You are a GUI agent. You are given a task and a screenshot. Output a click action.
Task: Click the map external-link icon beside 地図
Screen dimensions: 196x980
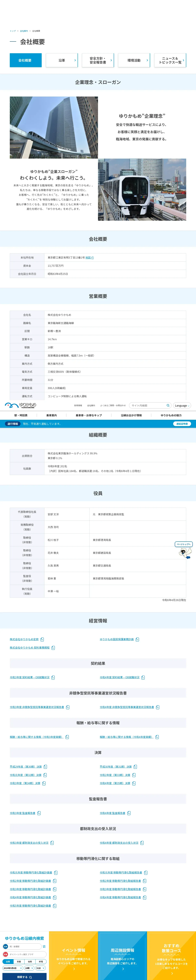pos(92,258)
